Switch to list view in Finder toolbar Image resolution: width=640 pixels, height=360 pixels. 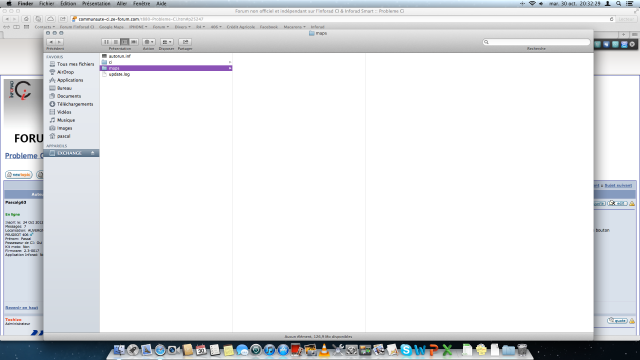click(x=116, y=42)
